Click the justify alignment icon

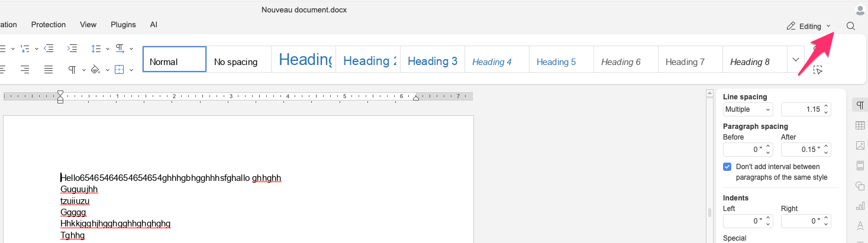49,70
